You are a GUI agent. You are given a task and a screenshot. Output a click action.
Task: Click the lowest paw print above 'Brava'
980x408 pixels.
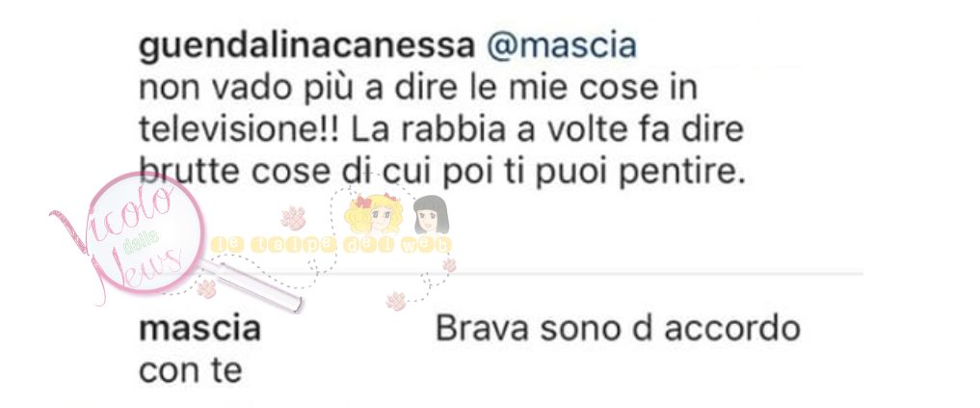[396, 301]
